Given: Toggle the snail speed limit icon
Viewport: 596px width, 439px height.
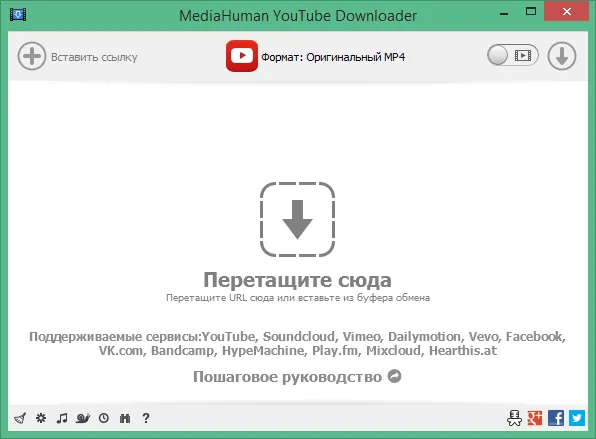Looking at the screenshot, I should tap(83, 418).
